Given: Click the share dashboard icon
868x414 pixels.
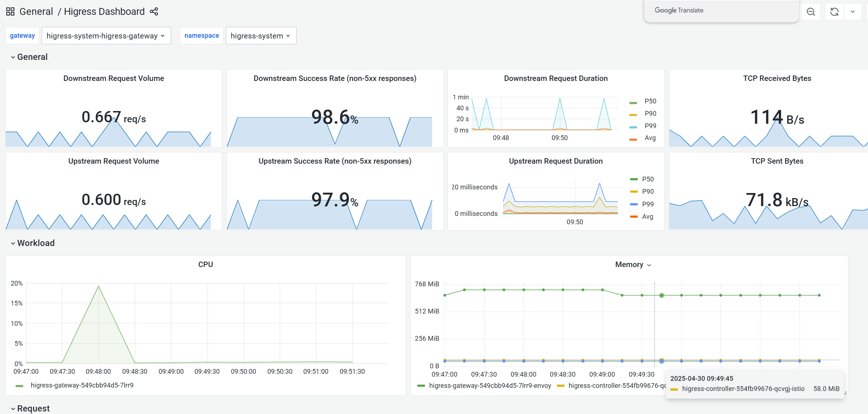Looking at the screenshot, I should click(154, 12).
